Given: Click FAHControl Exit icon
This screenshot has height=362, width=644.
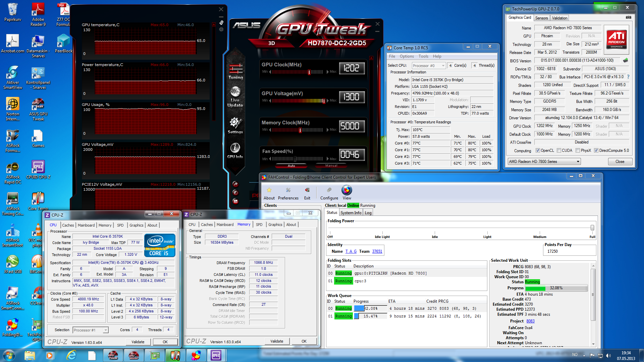Looking at the screenshot, I should (x=307, y=190).
